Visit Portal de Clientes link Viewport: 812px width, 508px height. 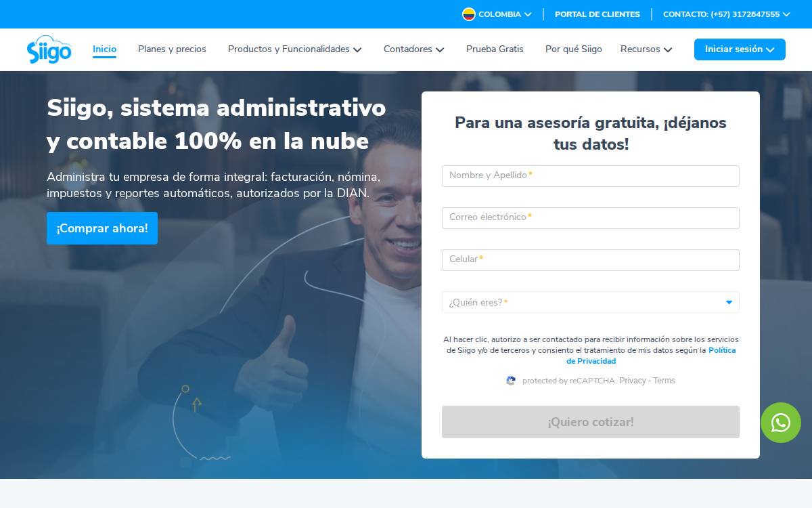pos(597,14)
